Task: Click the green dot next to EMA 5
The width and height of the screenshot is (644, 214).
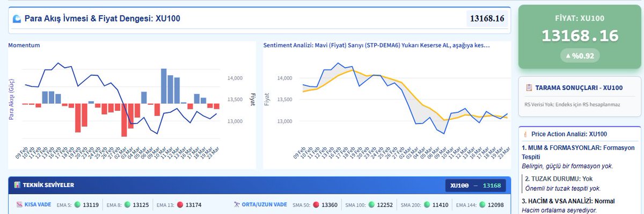Action: point(77,205)
